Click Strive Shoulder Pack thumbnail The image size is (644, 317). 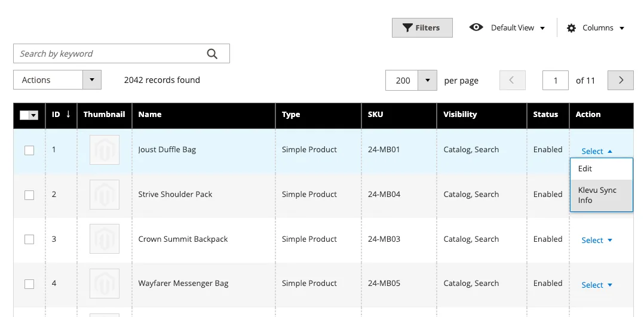105,194
